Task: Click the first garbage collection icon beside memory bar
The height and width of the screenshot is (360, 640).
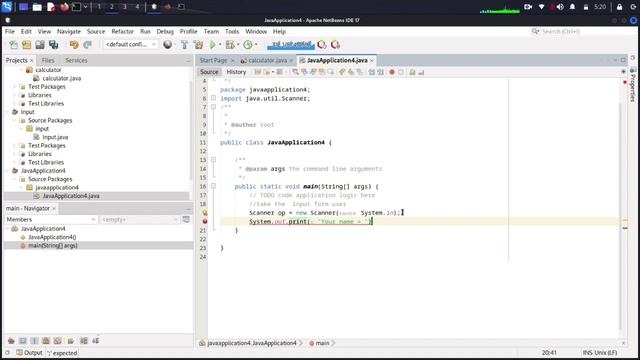Action: pos(322,44)
